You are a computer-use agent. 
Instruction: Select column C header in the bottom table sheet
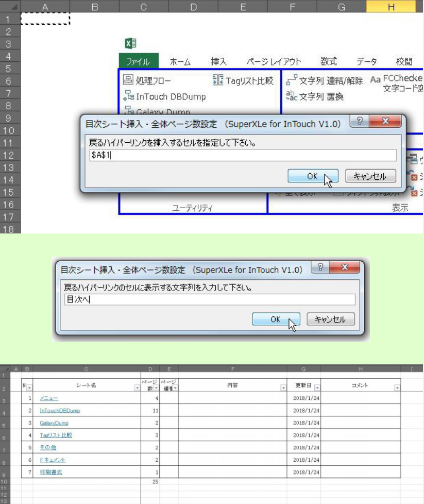(86, 369)
